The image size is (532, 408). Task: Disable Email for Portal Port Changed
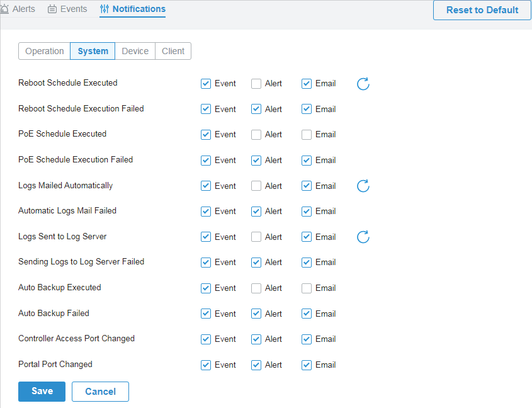(307, 365)
